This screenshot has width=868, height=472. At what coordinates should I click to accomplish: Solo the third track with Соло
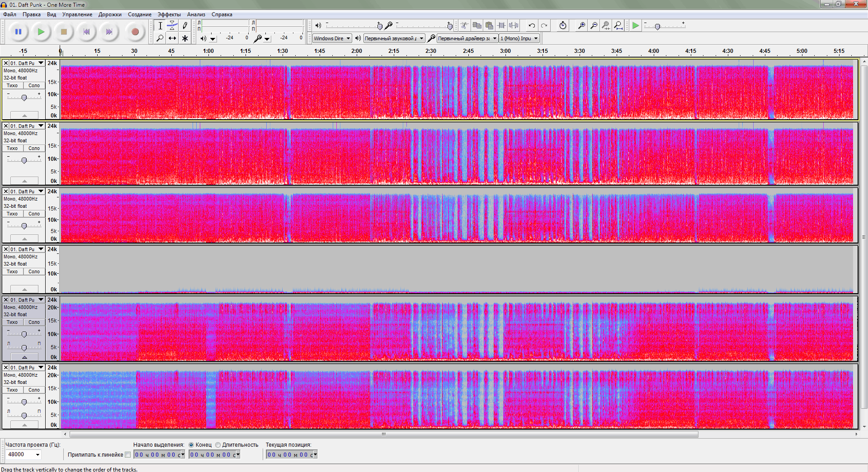click(x=34, y=214)
